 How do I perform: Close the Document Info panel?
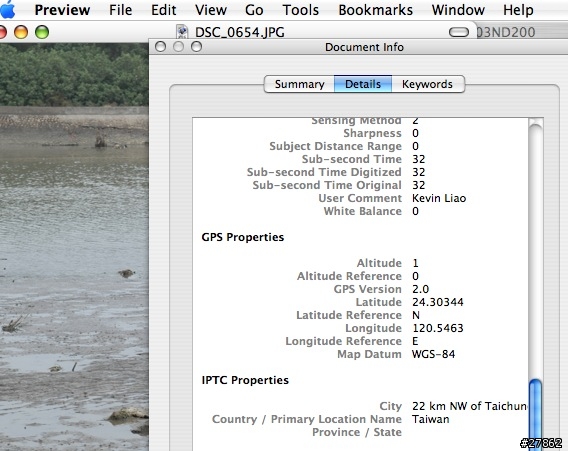160,47
